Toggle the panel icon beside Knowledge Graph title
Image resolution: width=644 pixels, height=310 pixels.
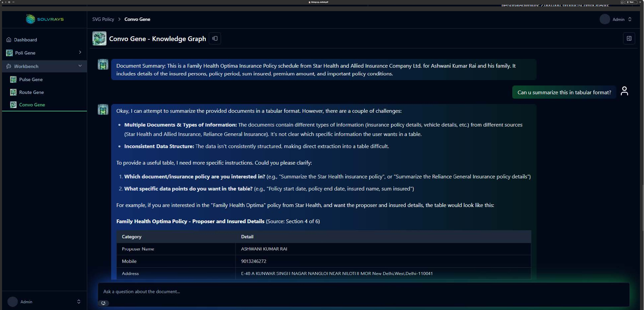click(215, 38)
